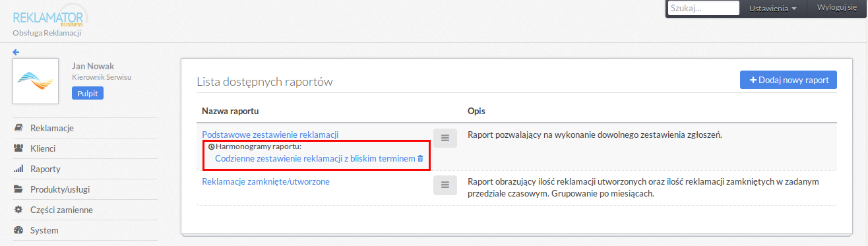Image resolution: width=868 pixels, height=246 pixels.
Task: Click Dodaj nowy raport button
Action: click(x=789, y=80)
